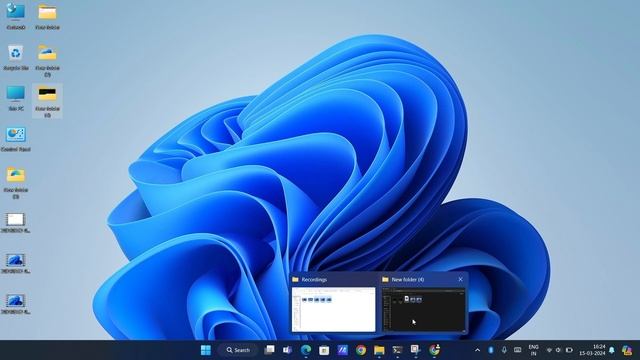Image resolution: width=640 pixels, height=360 pixels.
Task: Click the "Recordings" preview title text
Action: tap(314, 280)
